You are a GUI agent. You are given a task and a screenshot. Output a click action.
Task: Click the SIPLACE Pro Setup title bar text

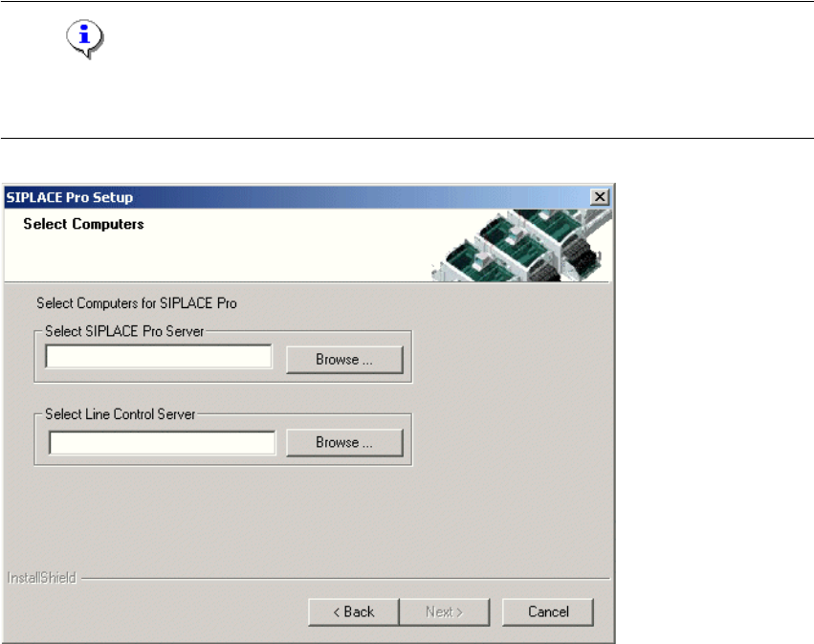70,197
